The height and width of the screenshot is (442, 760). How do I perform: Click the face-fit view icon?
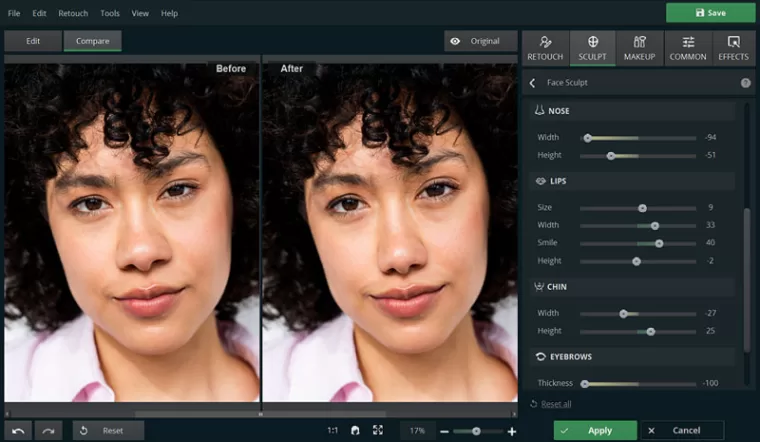(x=355, y=430)
